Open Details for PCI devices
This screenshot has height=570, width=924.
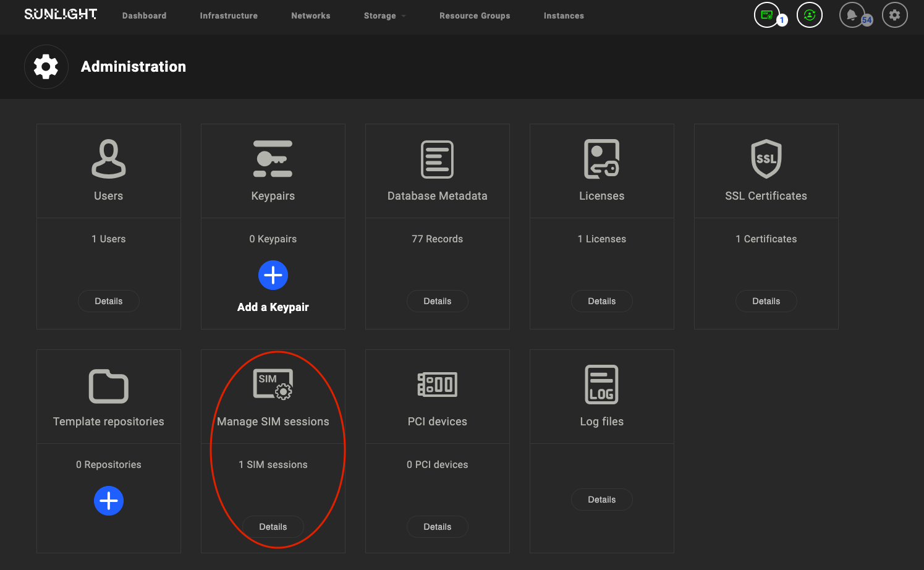(x=438, y=527)
